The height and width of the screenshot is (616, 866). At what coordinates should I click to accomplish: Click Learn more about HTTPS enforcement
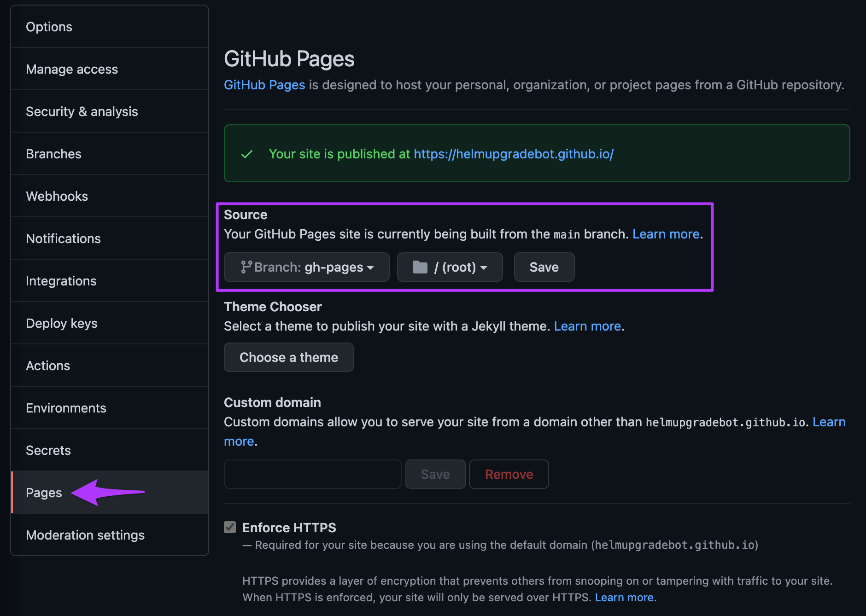[624, 597]
